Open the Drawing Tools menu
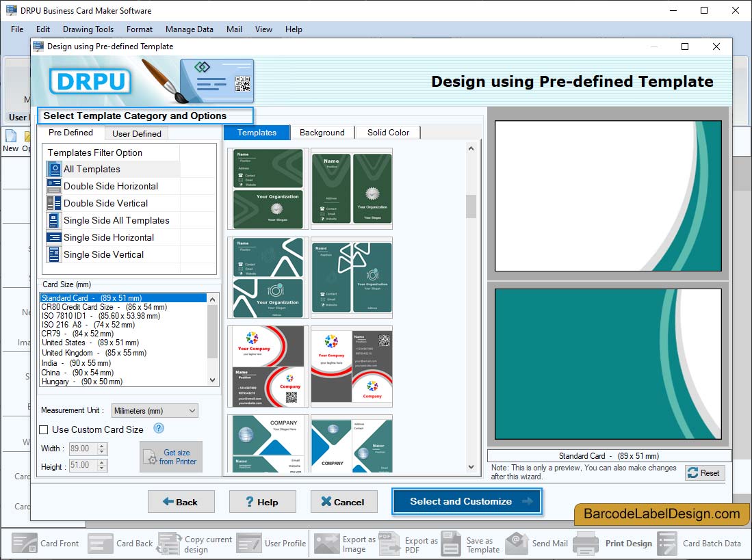752x560 pixels. tap(88, 29)
